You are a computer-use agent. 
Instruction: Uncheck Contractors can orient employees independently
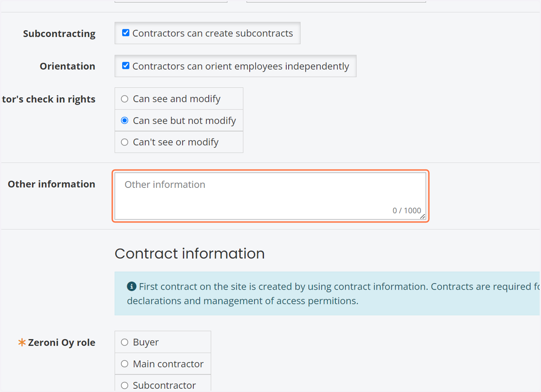click(126, 66)
